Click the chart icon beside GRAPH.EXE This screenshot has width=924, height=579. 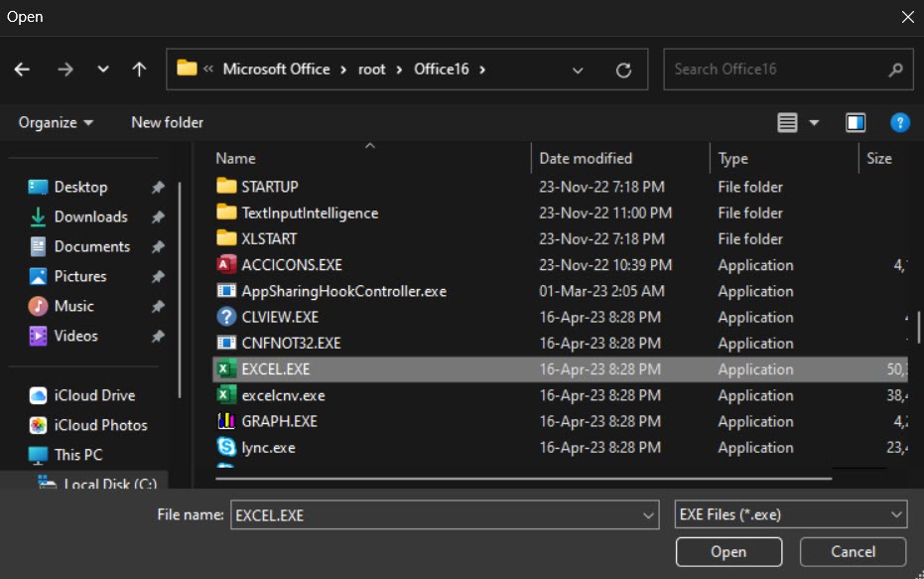(x=225, y=421)
